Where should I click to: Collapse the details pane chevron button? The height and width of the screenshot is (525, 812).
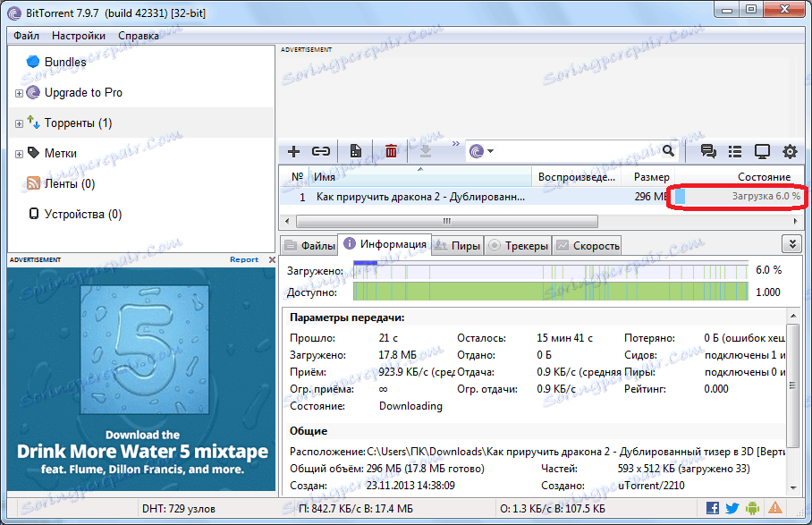791,243
